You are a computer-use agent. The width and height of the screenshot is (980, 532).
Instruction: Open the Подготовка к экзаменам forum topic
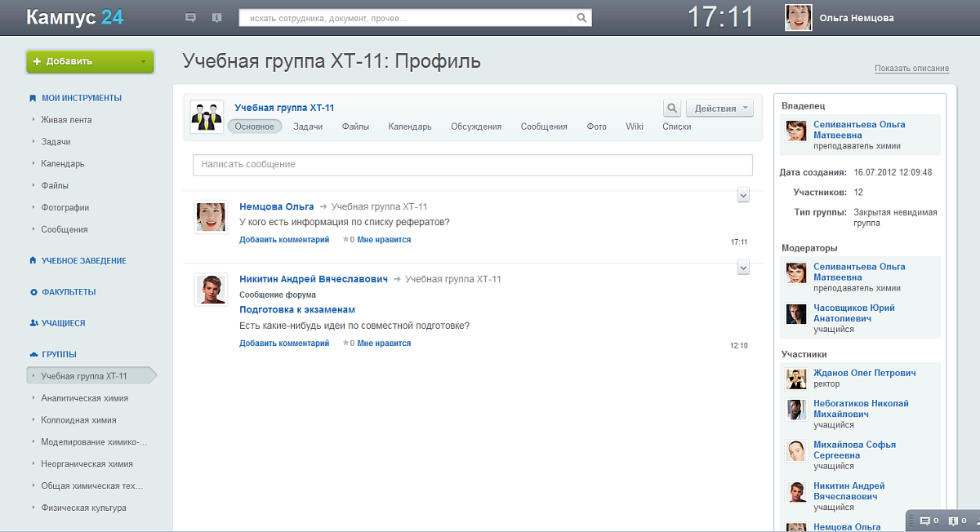pyautogui.click(x=297, y=310)
